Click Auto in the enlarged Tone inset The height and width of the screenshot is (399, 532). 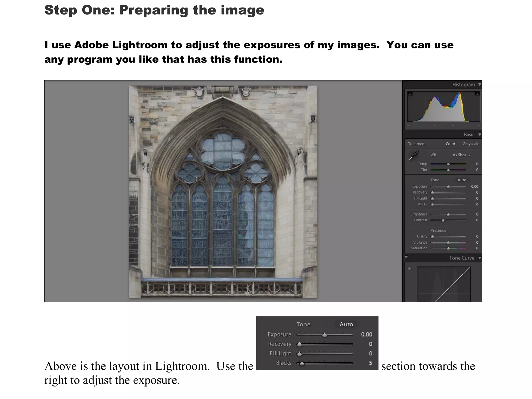tap(346, 324)
